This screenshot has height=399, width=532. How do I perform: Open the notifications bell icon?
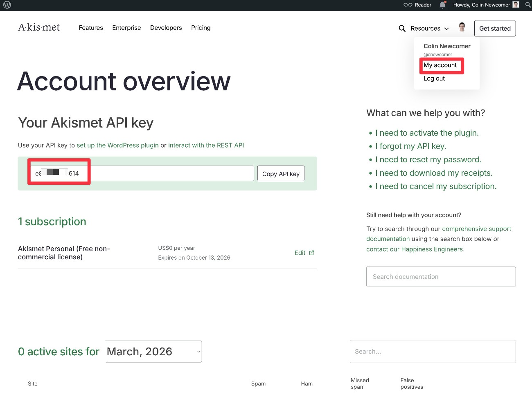click(x=442, y=5)
